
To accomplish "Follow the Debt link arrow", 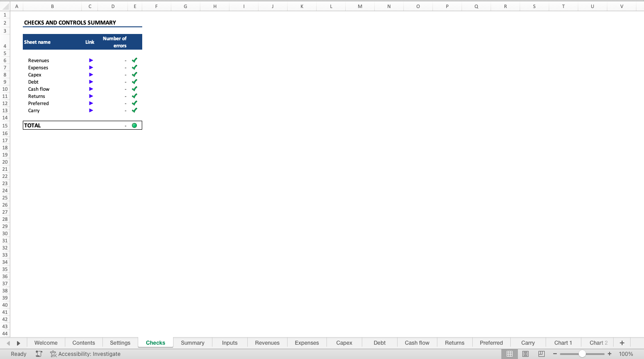I will 91,82.
